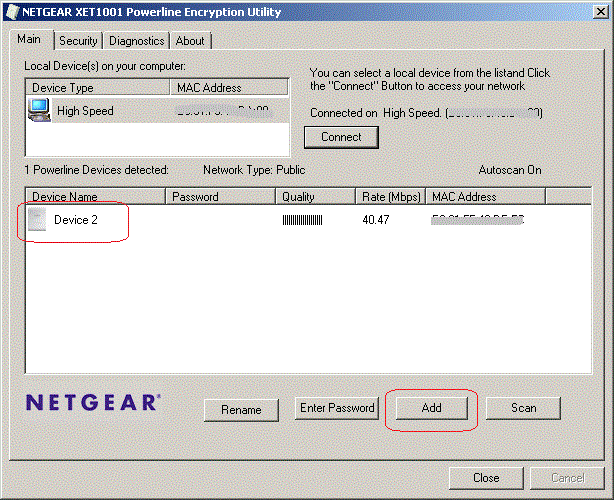
Task: Sort by Device Type column header
Action: (98, 87)
